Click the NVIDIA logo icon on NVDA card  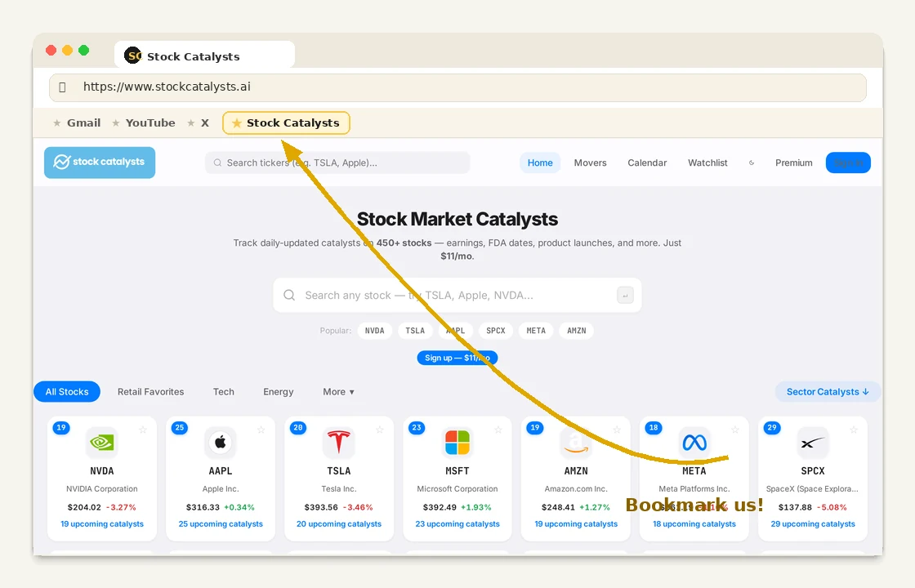101,443
